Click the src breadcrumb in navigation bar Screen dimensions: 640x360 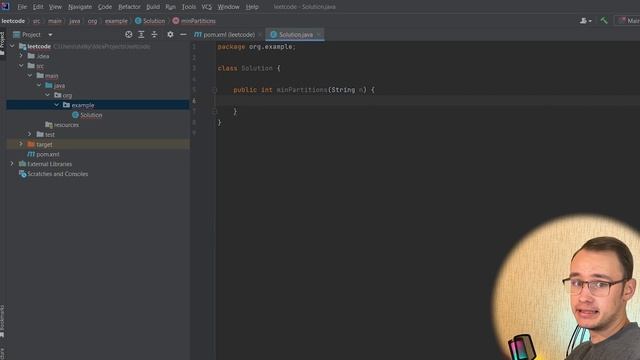(x=36, y=21)
